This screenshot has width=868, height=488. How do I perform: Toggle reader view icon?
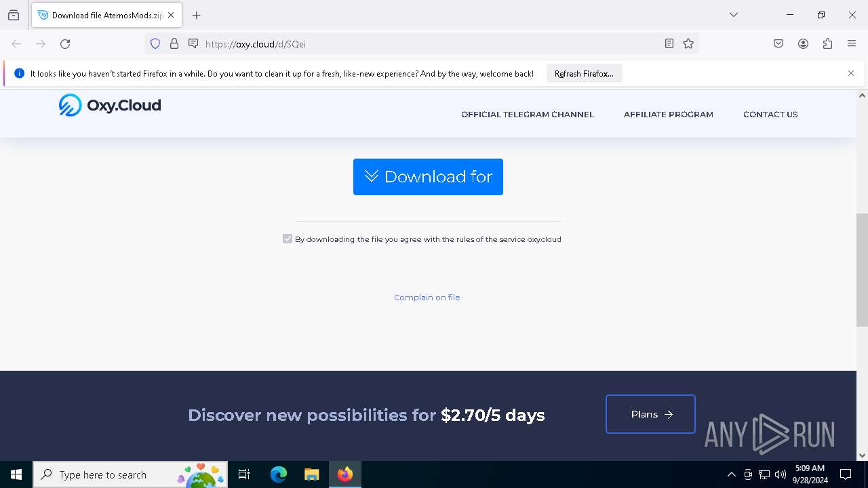tap(669, 44)
